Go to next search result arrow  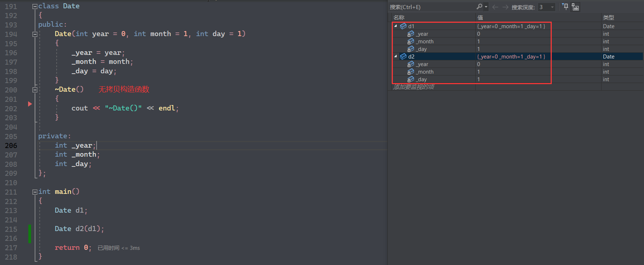point(505,7)
